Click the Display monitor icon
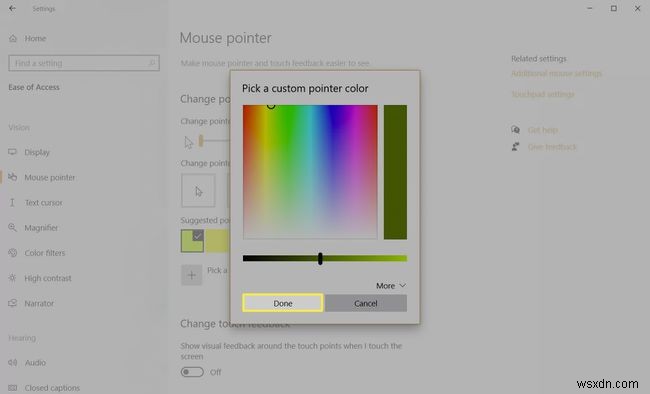650x394 pixels. pyautogui.click(x=12, y=152)
